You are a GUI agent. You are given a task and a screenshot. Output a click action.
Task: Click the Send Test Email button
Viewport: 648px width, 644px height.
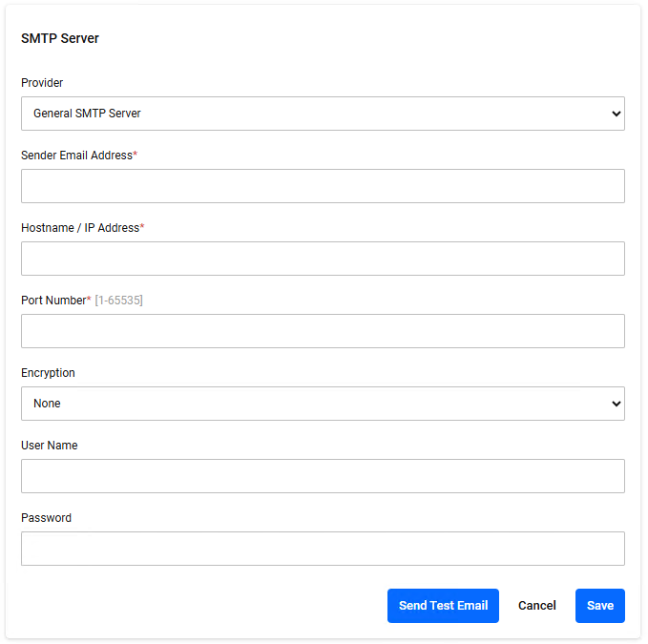(443, 606)
